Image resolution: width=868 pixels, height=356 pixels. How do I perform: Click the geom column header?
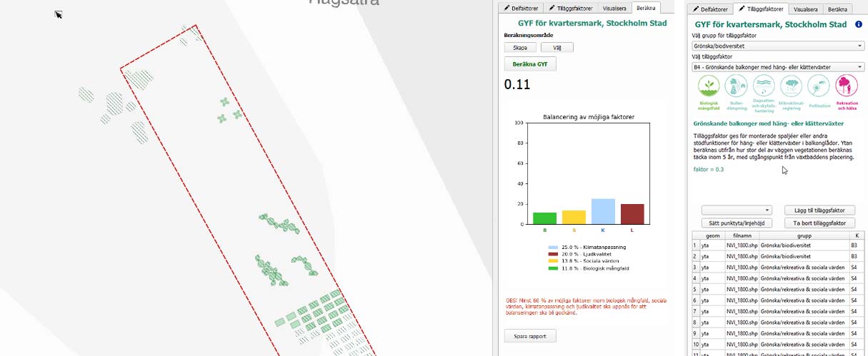point(713,235)
